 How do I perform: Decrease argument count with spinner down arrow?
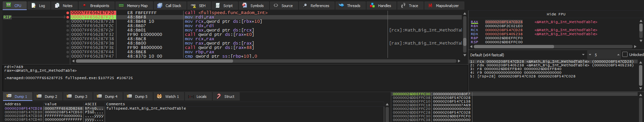tap(590, 55)
